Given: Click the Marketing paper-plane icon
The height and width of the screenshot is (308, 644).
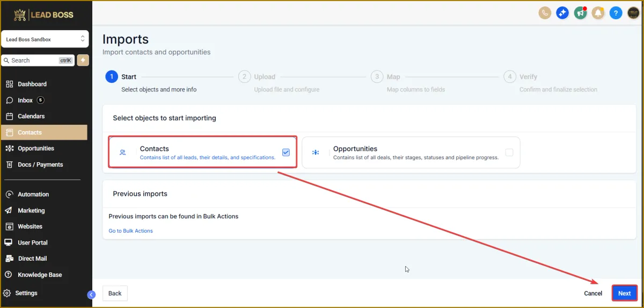Looking at the screenshot, I should tap(9, 210).
